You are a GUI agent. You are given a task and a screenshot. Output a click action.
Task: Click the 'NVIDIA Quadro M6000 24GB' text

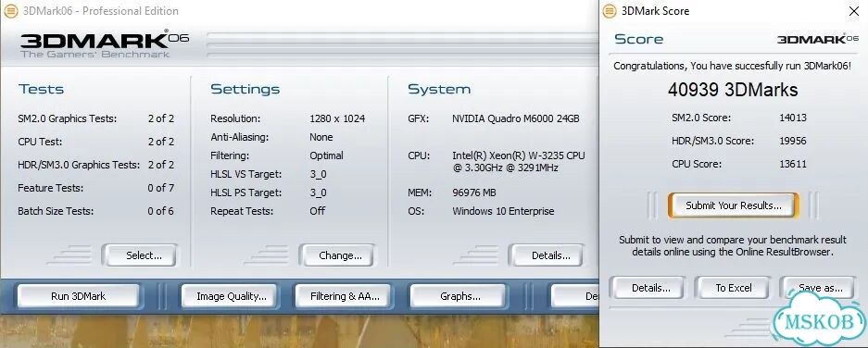pyautogui.click(x=515, y=118)
